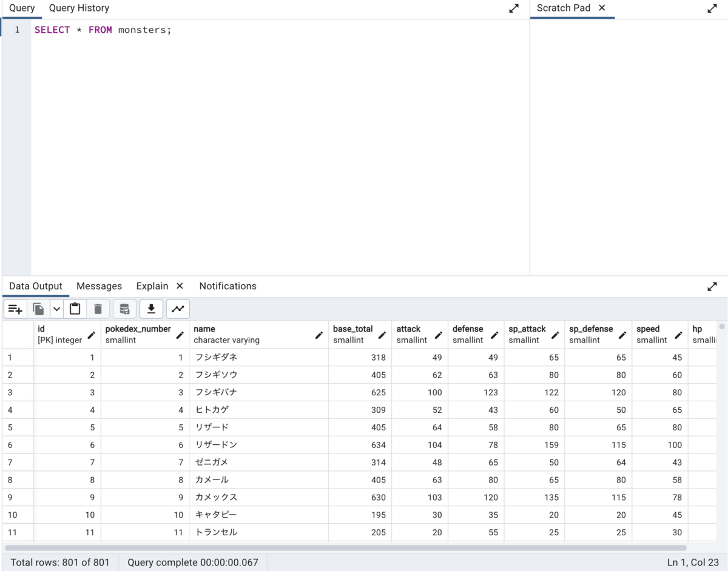Select the Scratch Pad tab
Viewport: 728px width, 571px height.
[x=564, y=8]
